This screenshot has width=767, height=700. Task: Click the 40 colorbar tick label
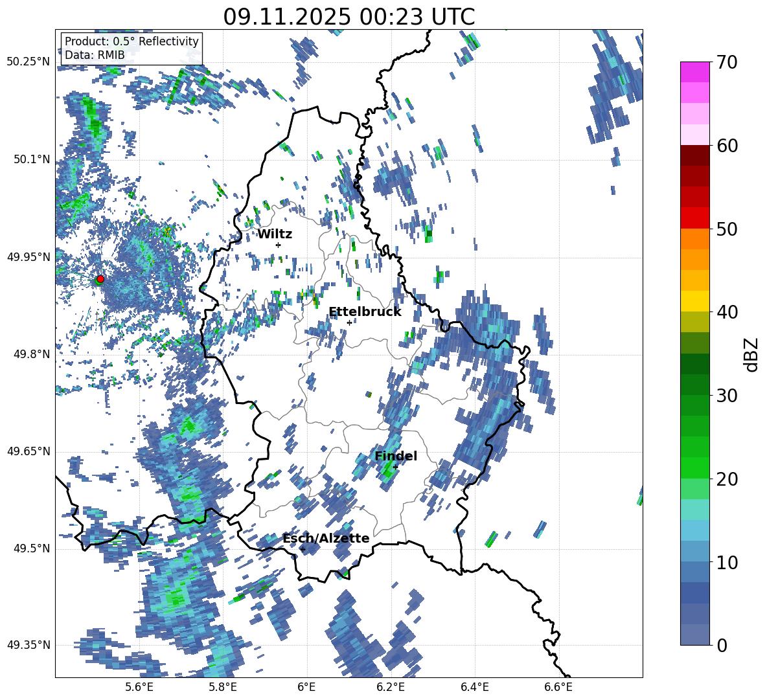[x=726, y=312]
